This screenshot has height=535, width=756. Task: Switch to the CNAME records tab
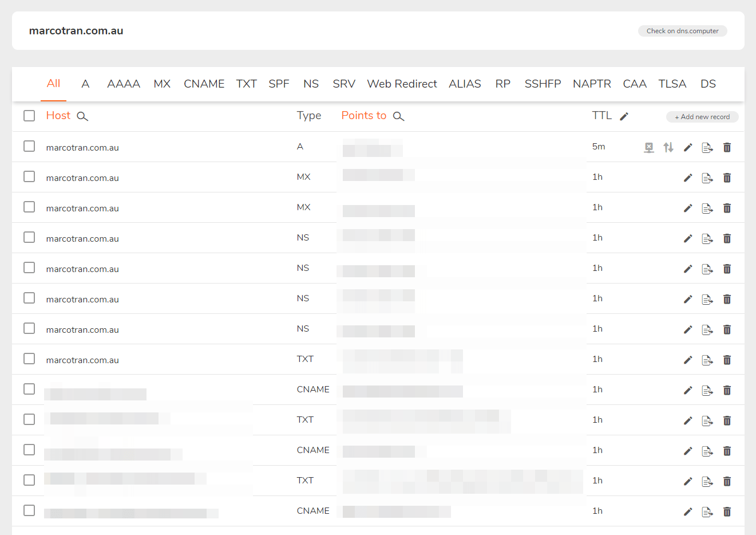[204, 84]
